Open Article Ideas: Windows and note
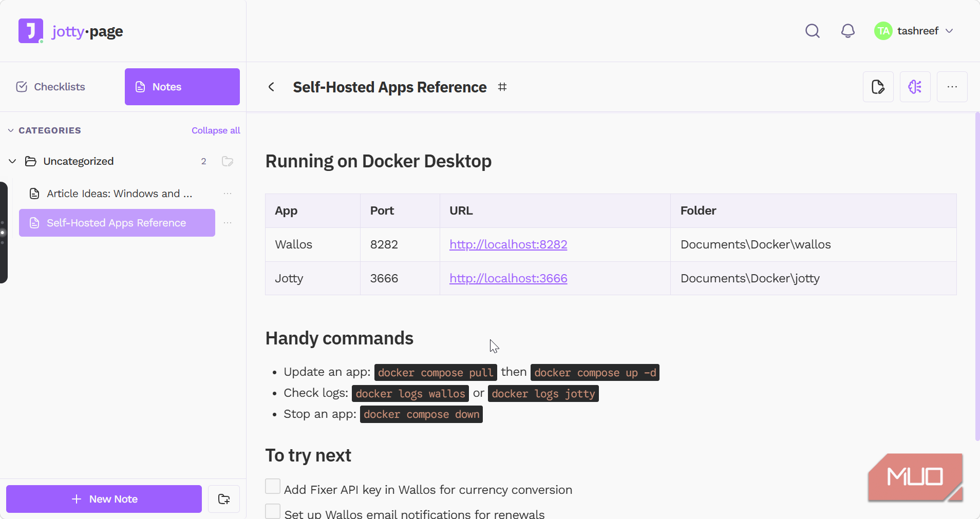Image resolution: width=980 pixels, height=519 pixels. (117, 194)
